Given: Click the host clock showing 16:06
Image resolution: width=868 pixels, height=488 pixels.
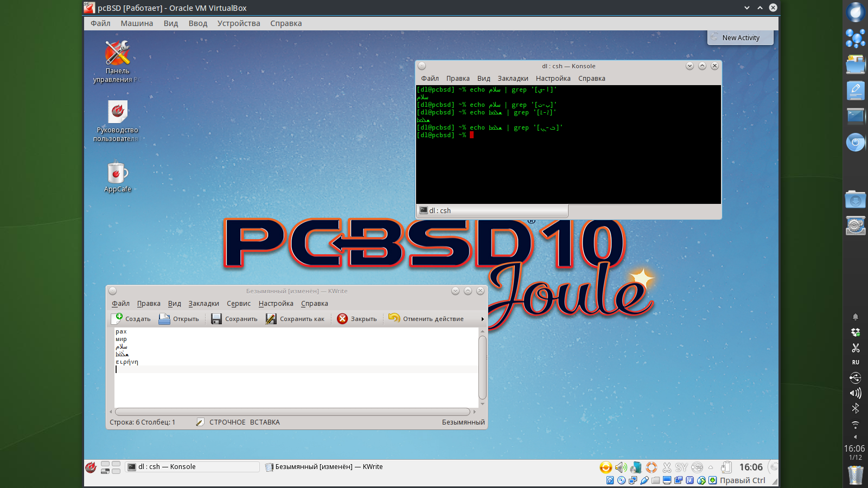Looking at the screenshot, I should [x=854, y=448].
